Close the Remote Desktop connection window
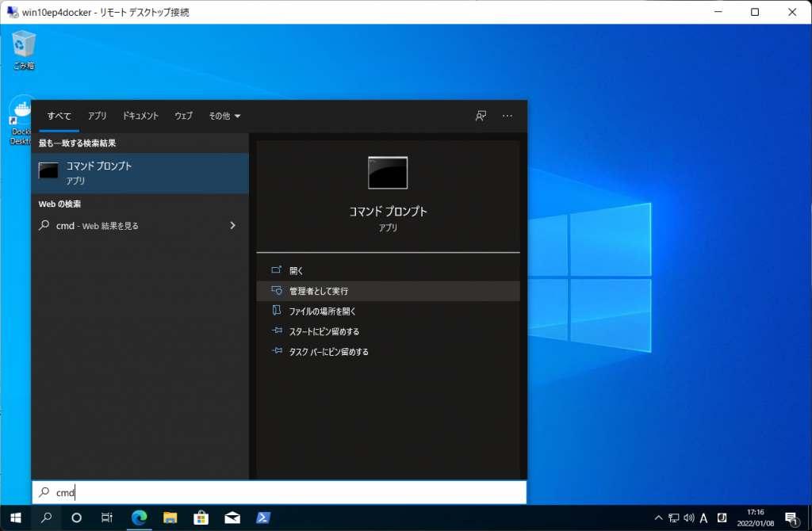812x531 pixels. (x=792, y=12)
